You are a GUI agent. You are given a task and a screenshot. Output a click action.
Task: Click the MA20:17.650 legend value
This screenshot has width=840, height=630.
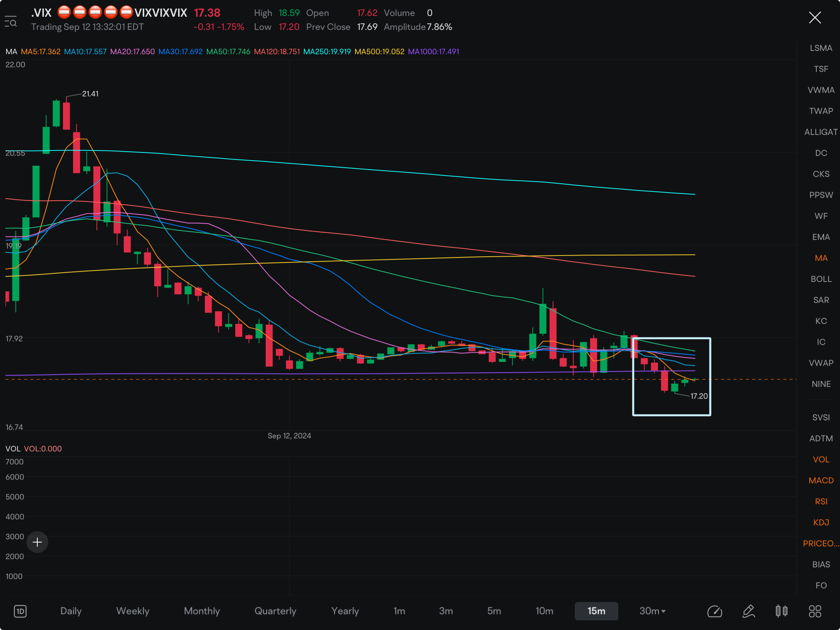132,52
